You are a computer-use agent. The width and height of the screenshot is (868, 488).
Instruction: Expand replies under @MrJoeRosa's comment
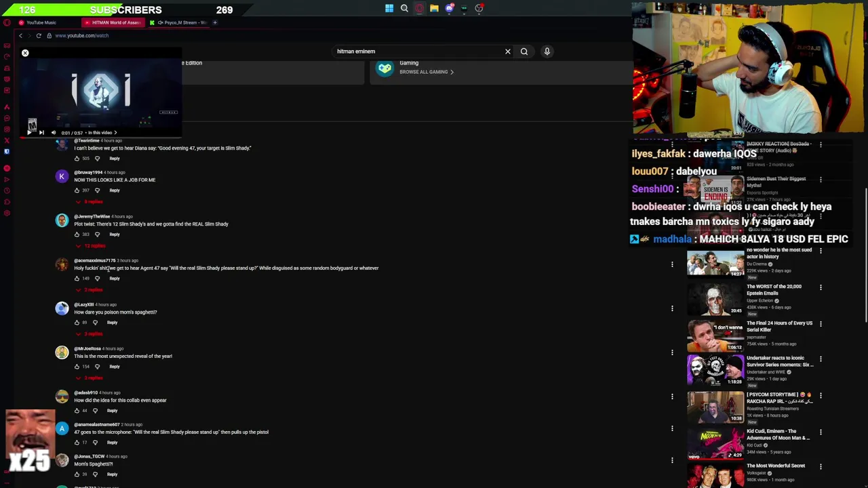[x=89, y=378]
